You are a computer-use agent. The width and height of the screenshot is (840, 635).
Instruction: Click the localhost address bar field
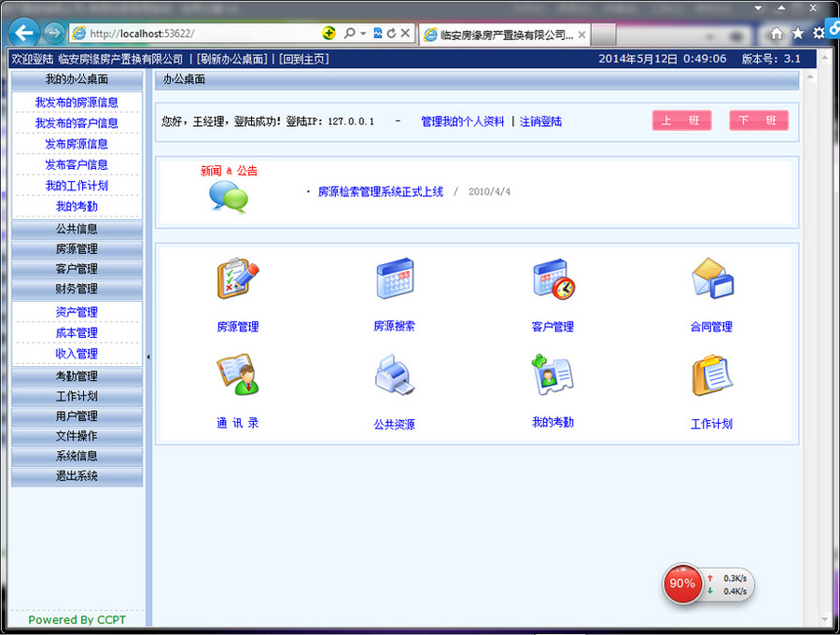point(203,34)
